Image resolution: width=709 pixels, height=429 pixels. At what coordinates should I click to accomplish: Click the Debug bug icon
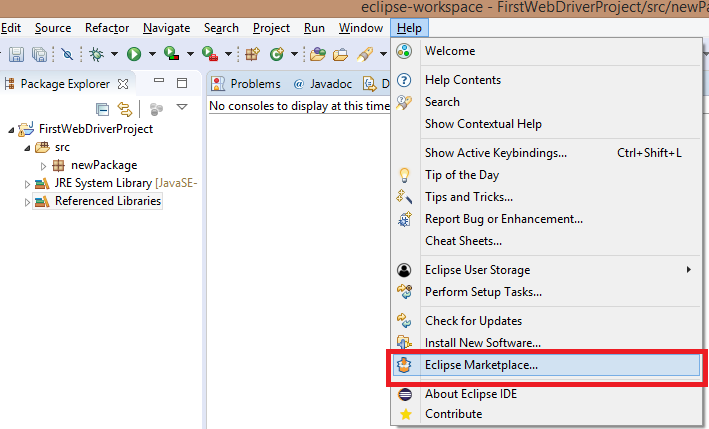click(97, 53)
